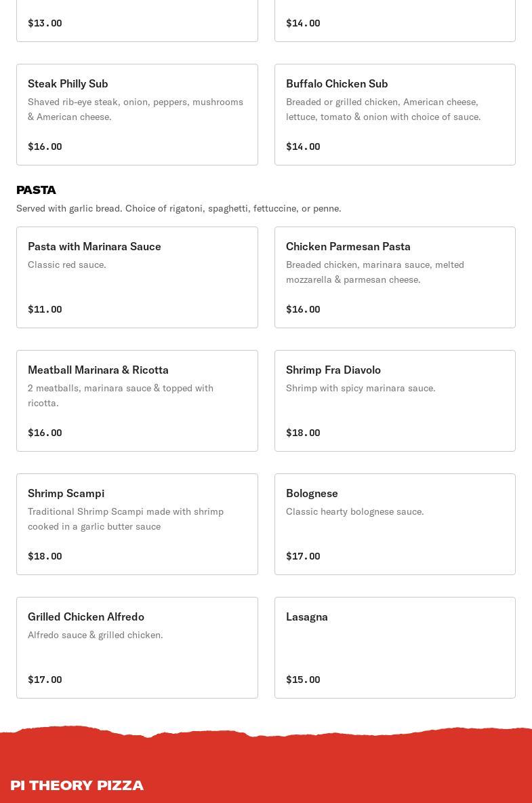Click the Buffalo Chicken Sub description
This screenshot has height=803, width=532.
coord(383,109)
